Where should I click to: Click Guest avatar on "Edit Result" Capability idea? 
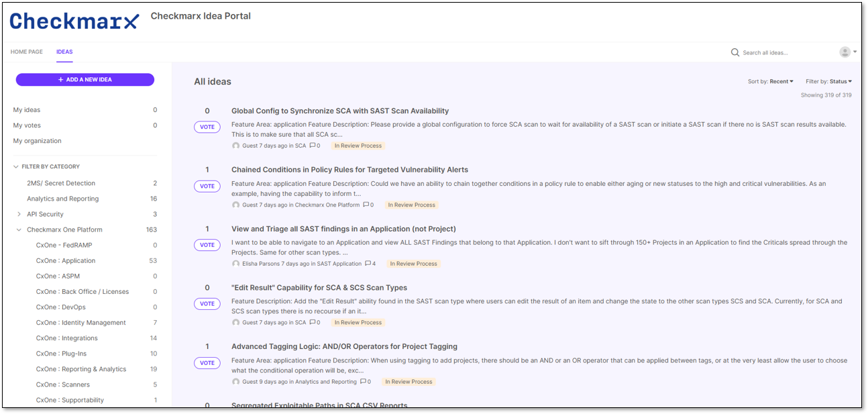(x=236, y=323)
